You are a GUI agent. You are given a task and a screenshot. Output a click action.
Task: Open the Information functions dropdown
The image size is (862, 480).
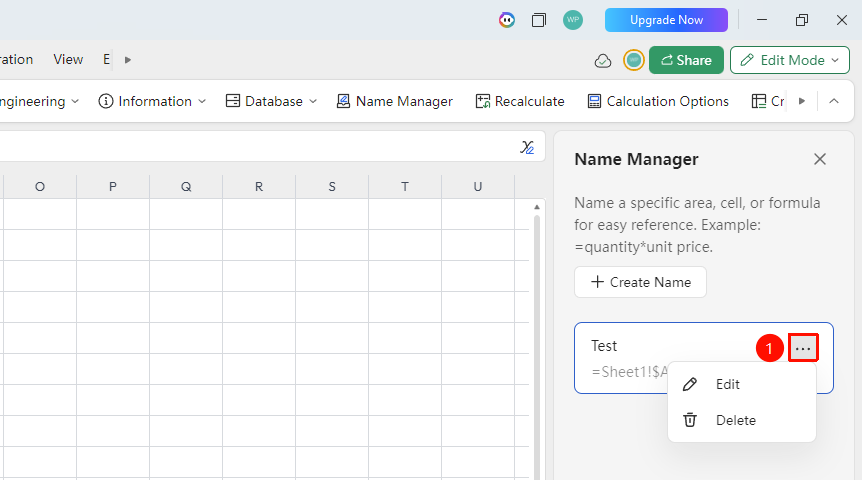152,101
